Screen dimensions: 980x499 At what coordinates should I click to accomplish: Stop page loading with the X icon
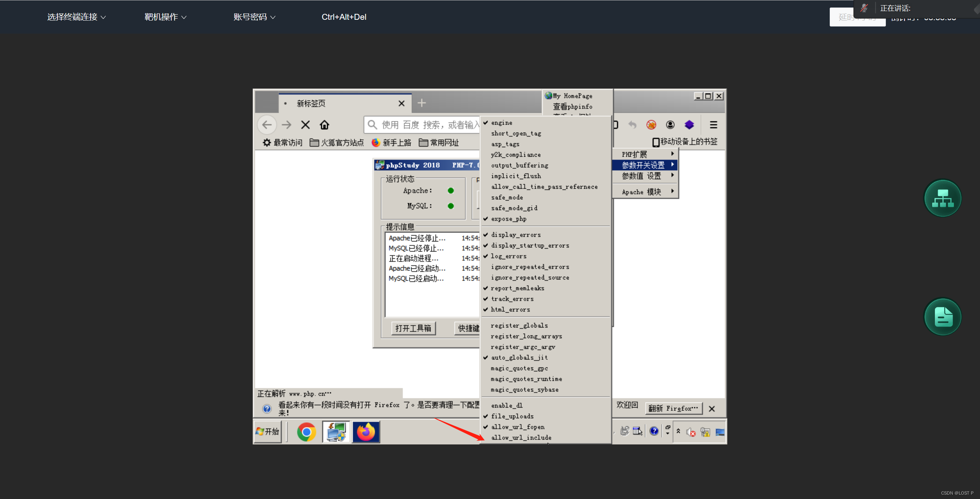coord(305,125)
